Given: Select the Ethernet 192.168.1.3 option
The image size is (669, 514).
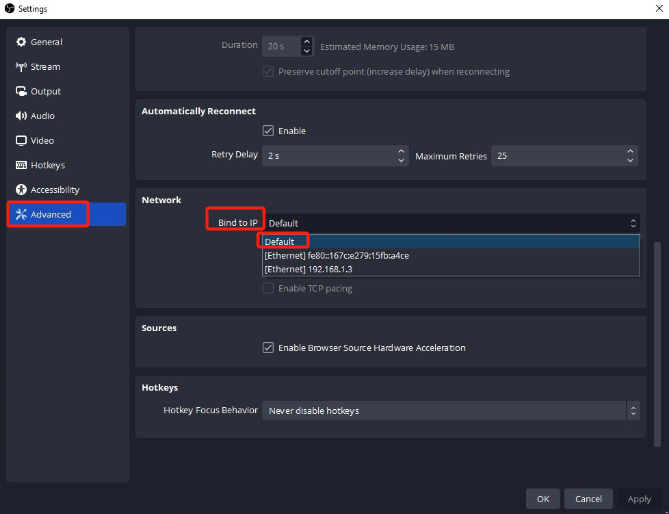Looking at the screenshot, I should pos(451,269).
